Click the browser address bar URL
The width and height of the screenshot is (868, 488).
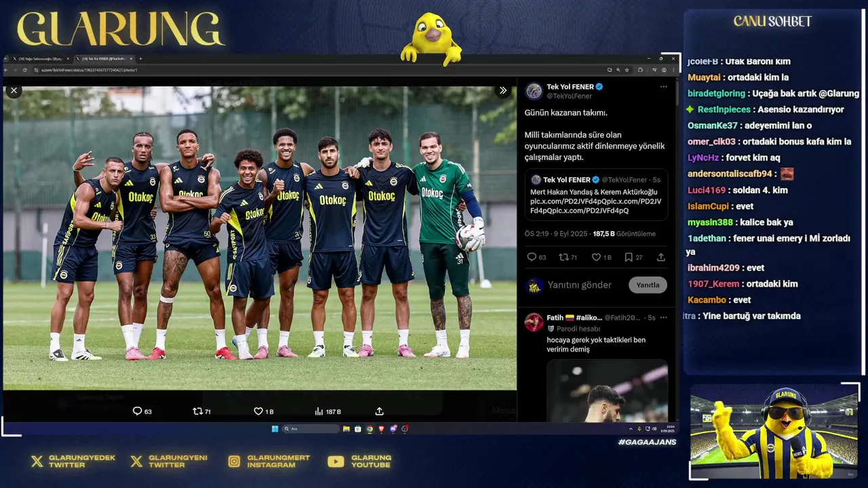(x=89, y=70)
